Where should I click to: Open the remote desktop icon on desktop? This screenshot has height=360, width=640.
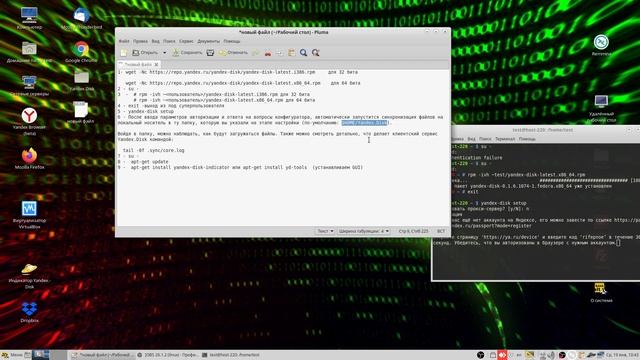(601, 108)
